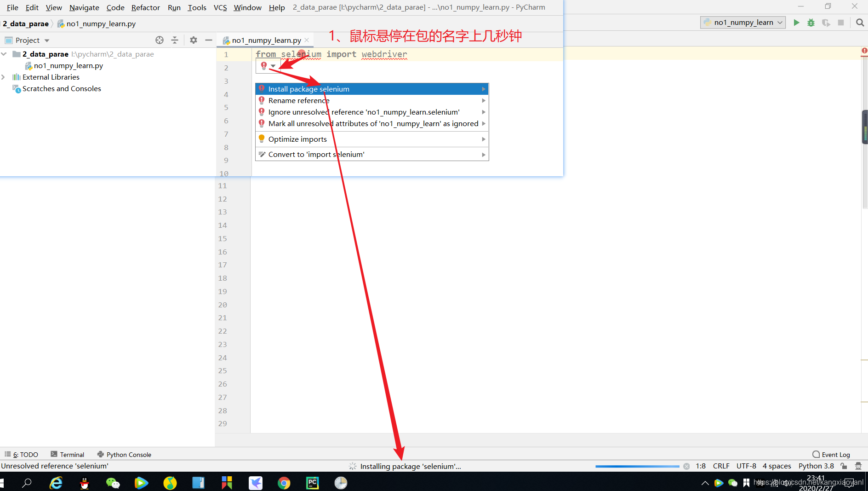Expand submenu arrow of Convert to 'import selenium'

[x=484, y=155]
